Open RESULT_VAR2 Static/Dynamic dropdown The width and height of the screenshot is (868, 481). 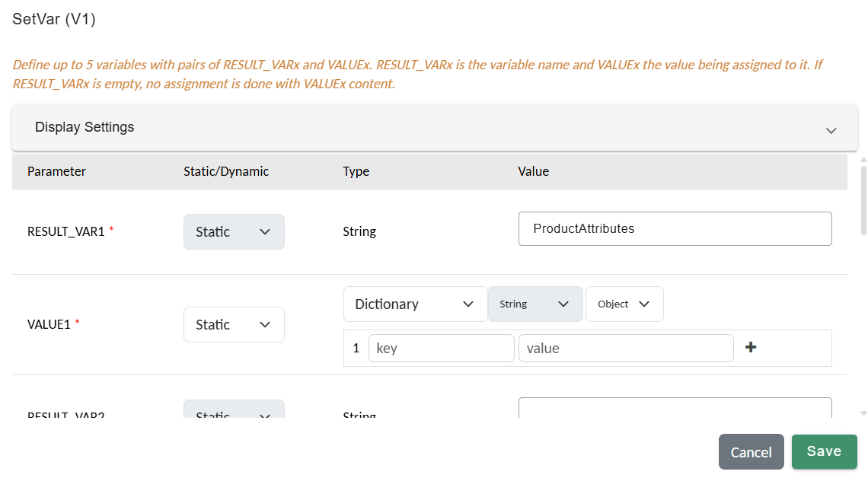pos(234,409)
